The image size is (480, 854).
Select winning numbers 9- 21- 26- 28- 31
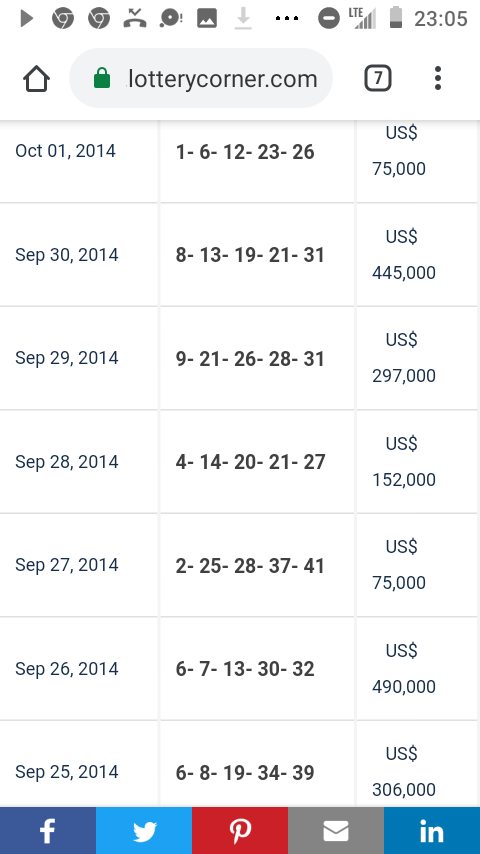(x=250, y=359)
